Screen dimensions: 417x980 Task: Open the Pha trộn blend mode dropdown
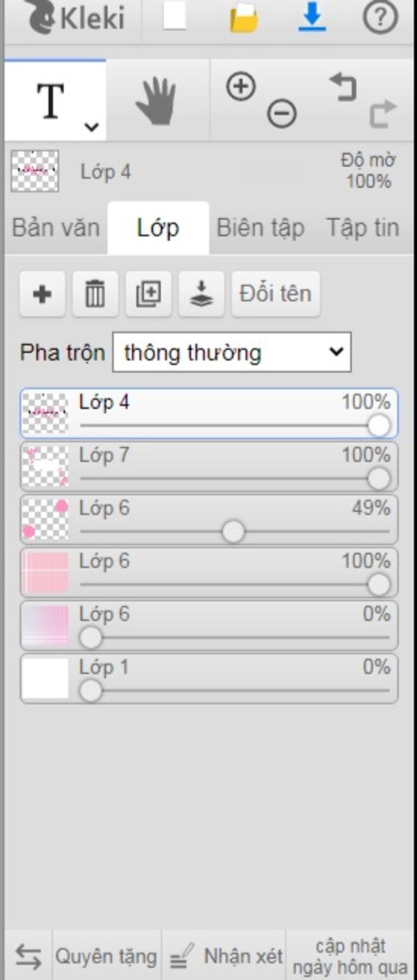pos(232,352)
